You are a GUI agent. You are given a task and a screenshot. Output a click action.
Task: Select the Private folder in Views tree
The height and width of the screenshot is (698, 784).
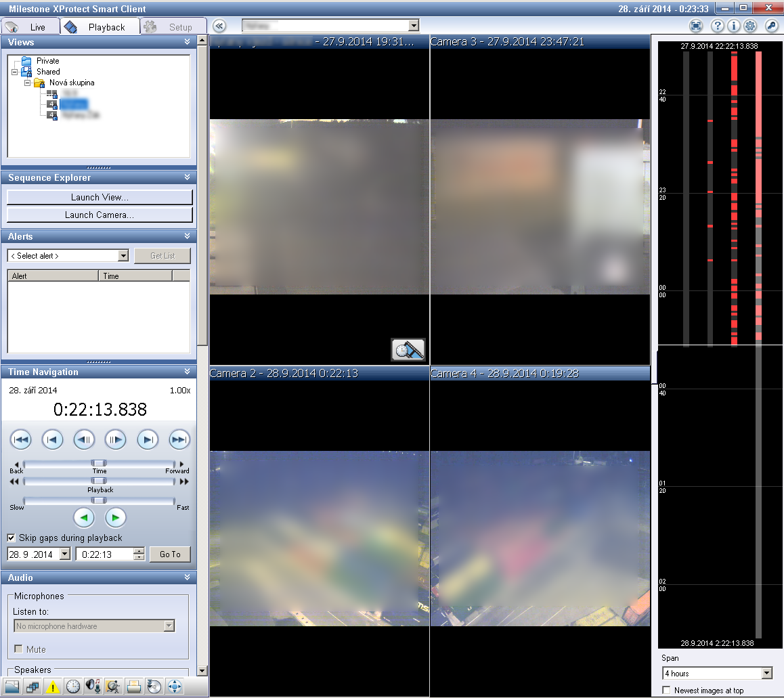pos(41,61)
